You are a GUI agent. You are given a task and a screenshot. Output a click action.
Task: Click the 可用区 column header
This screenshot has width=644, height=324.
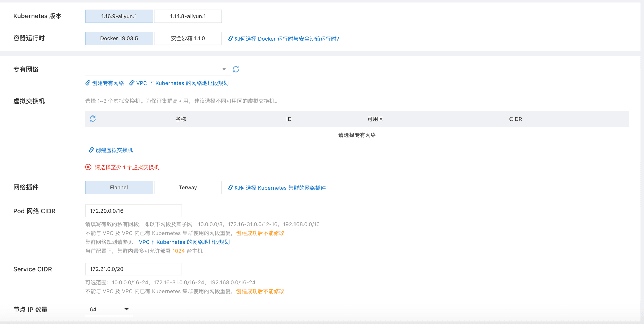375,119
